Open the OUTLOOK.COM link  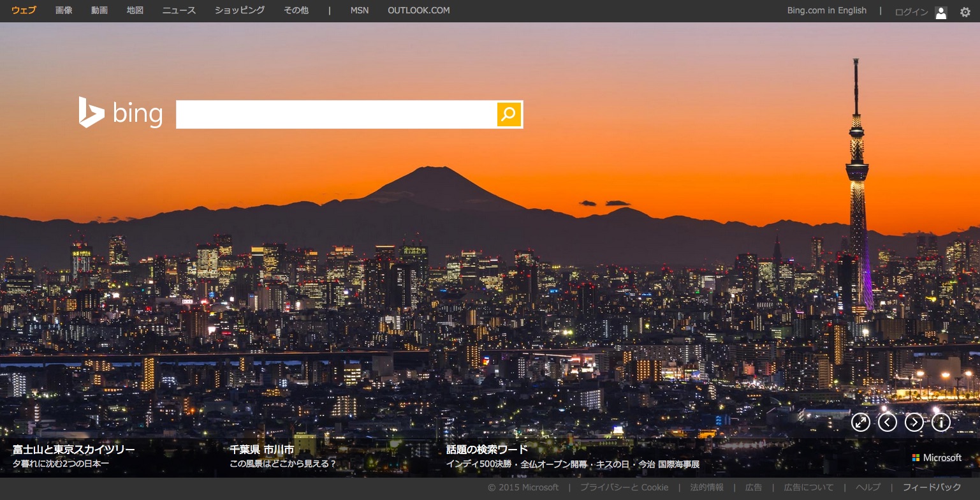tap(418, 11)
